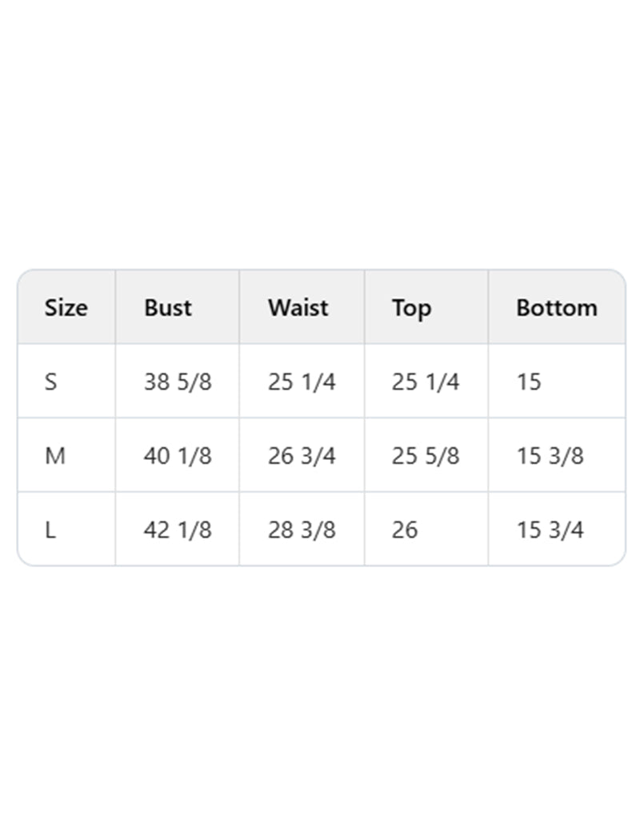
Task: Select the M size row label
Action: 54,456
